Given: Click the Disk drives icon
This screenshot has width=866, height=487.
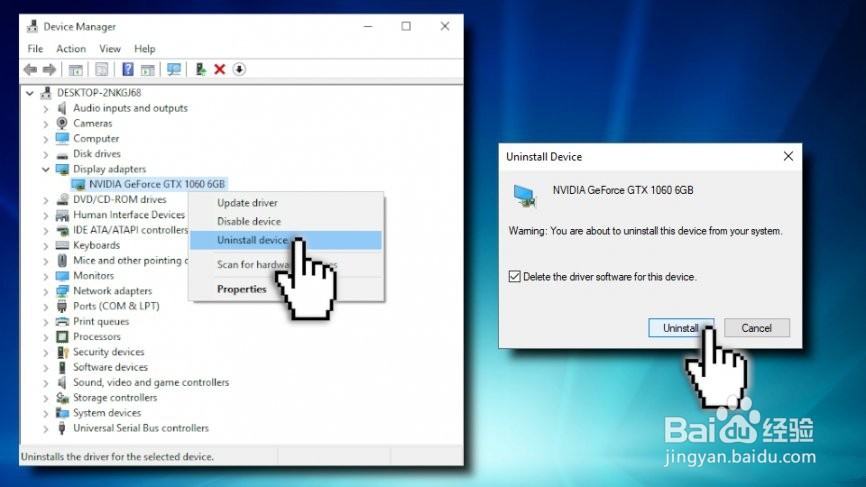Looking at the screenshot, I should point(62,154).
